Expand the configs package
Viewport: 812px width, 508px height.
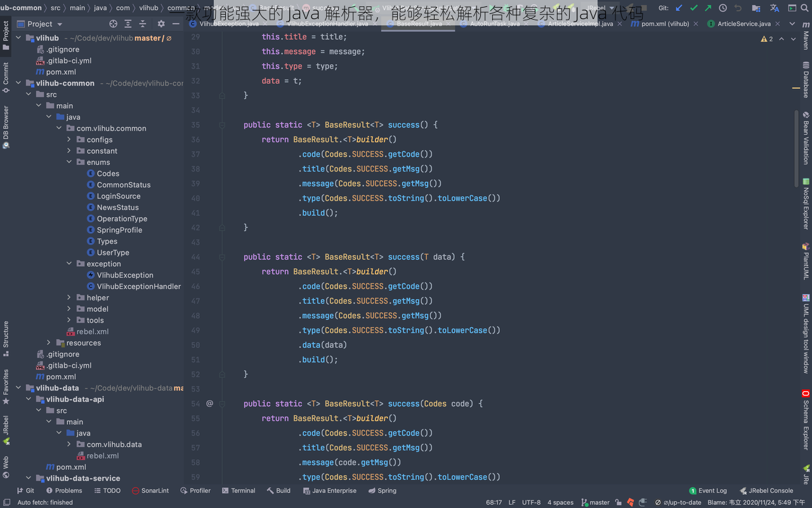pyautogui.click(x=69, y=140)
